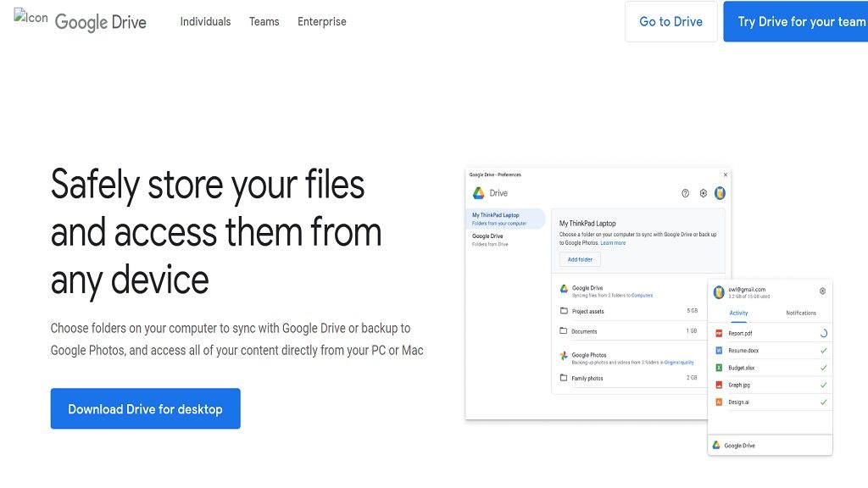Click the Project assets folder icon

(564, 311)
